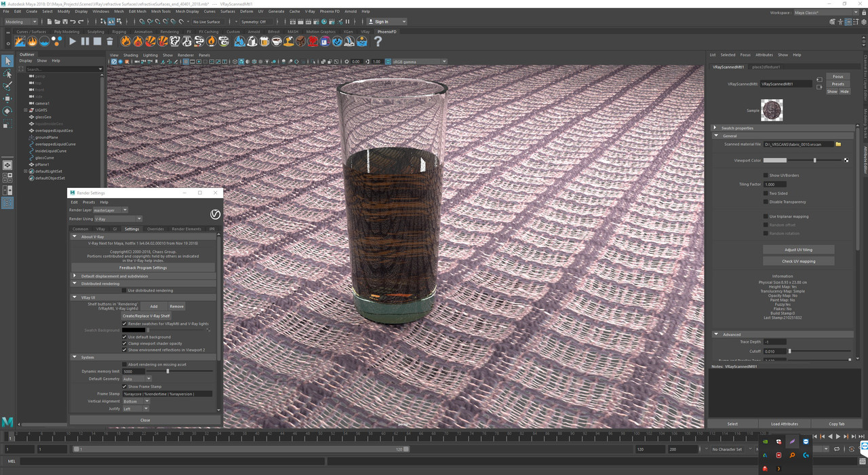Enable Disable Transparency checkbox
868x475 pixels.
pyautogui.click(x=766, y=202)
